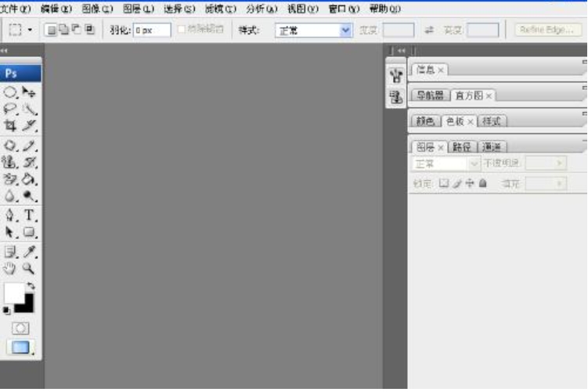Toggle lock transparent pixels in Layers panel
The image size is (588, 392).
point(444,183)
